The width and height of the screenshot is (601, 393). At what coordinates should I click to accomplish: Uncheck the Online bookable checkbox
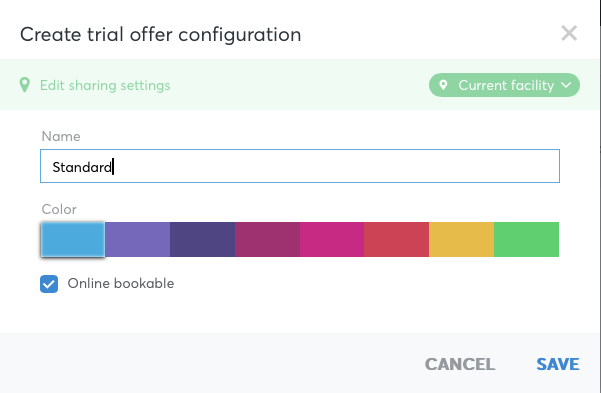pos(49,284)
